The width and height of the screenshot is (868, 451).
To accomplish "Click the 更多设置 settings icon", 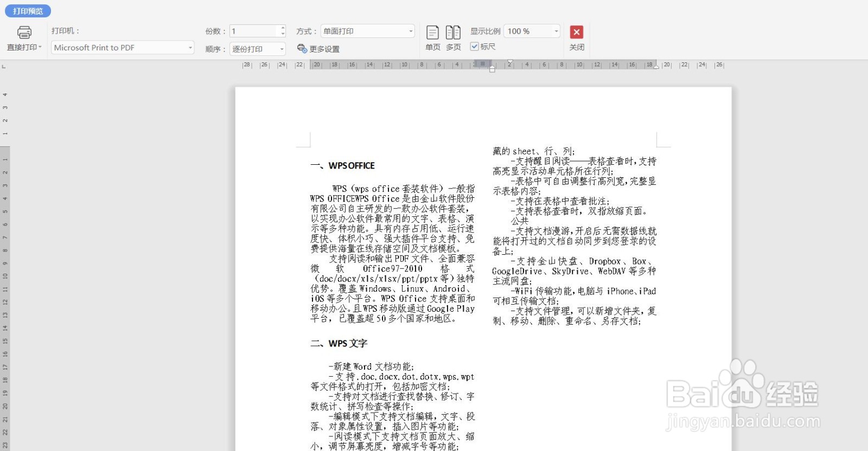I will coord(302,48).
